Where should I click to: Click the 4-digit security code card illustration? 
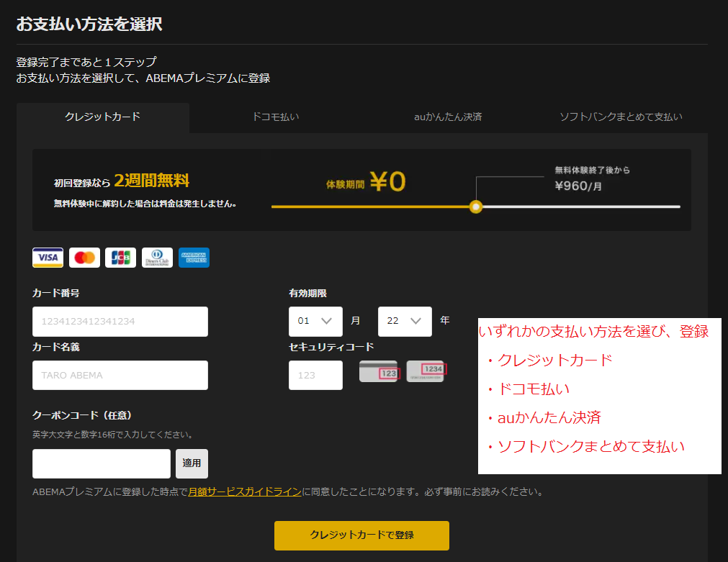(x=426, y=371)
